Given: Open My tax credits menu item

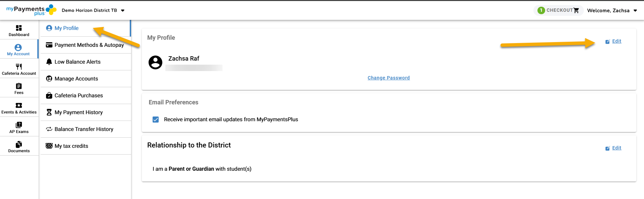Looking at the screenshot, I should click(71, 146).
